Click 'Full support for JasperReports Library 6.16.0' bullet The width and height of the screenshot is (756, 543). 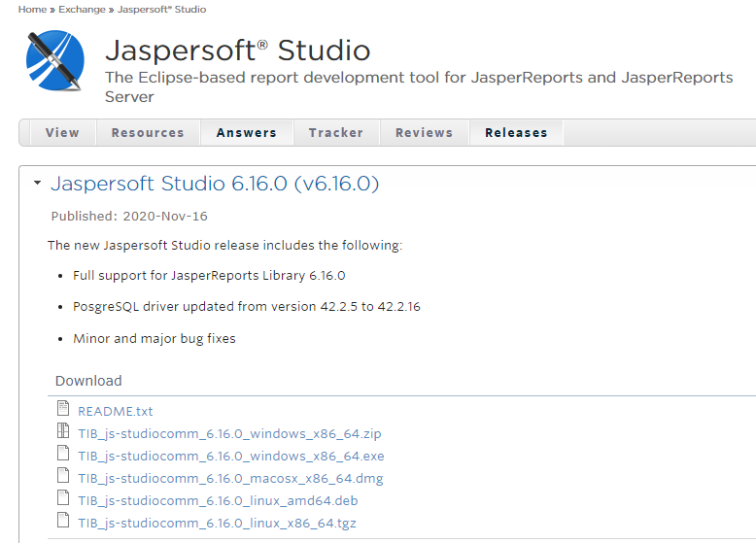[209, 276]
